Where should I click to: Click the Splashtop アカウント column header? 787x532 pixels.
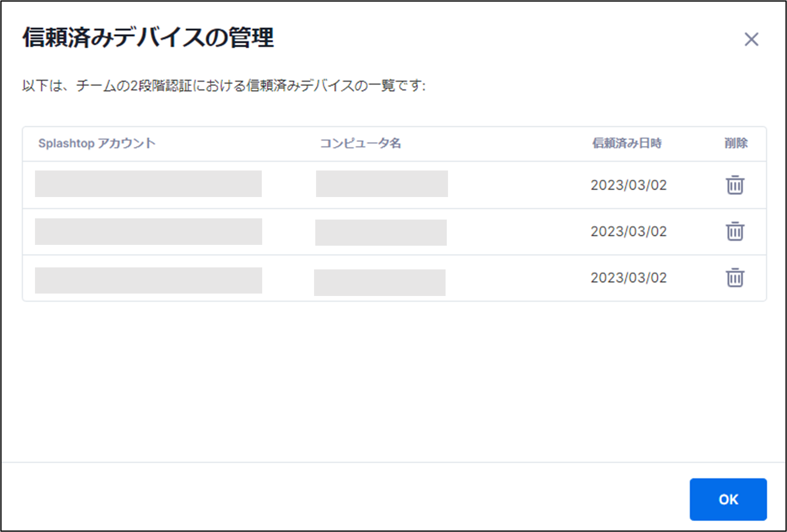97,143
